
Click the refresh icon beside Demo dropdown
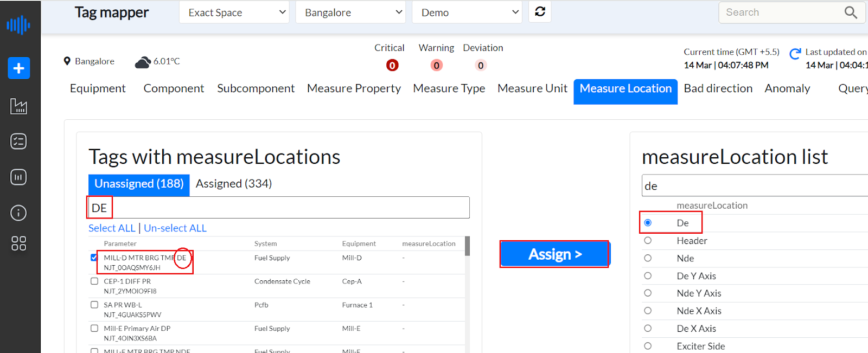(x=540, y=12)
